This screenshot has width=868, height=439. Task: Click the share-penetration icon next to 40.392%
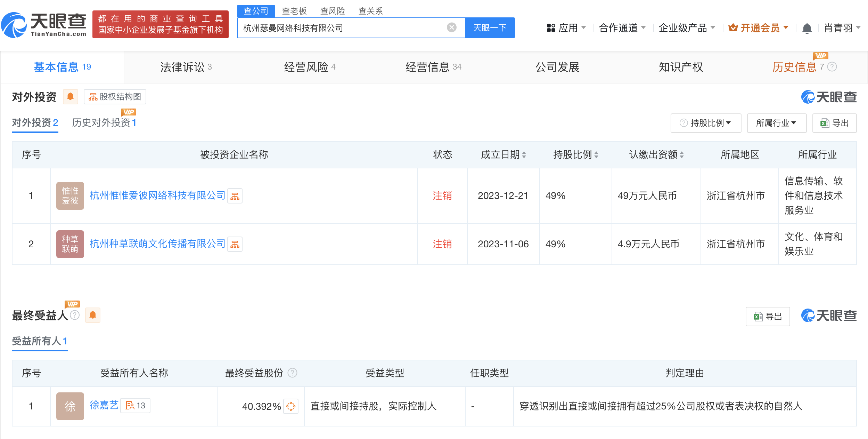(x=291, y=406)
